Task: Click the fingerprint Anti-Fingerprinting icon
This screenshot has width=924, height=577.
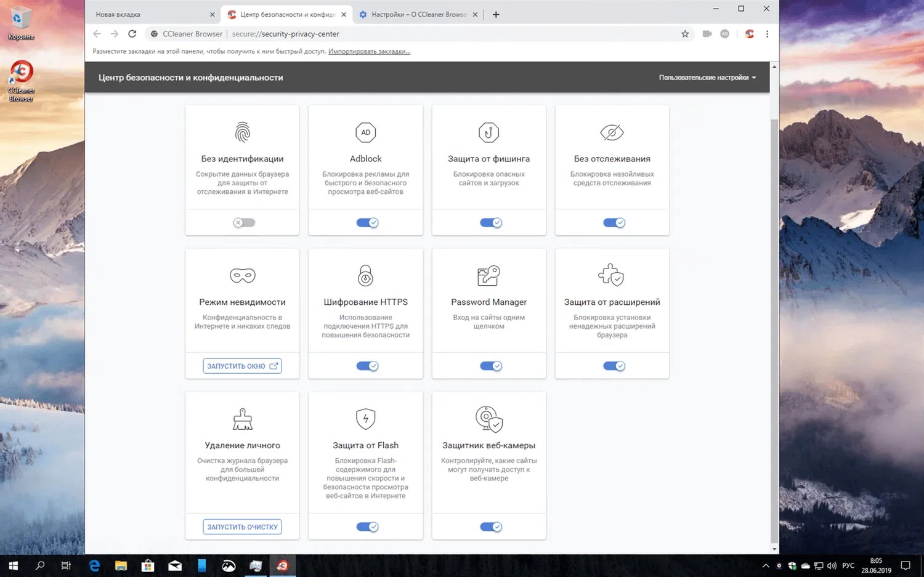Action: [x=243, y=132]
